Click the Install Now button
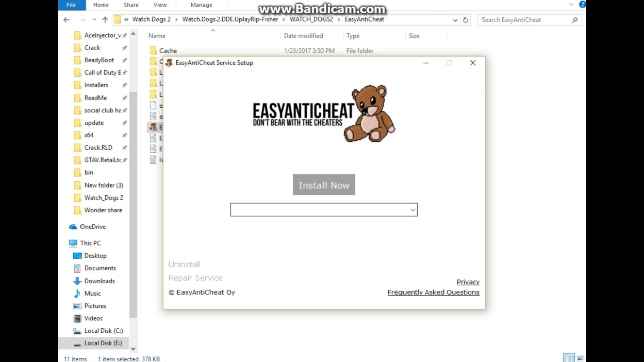Image resolution: width=644 pixels, height=362 pixels. [324, 185]
